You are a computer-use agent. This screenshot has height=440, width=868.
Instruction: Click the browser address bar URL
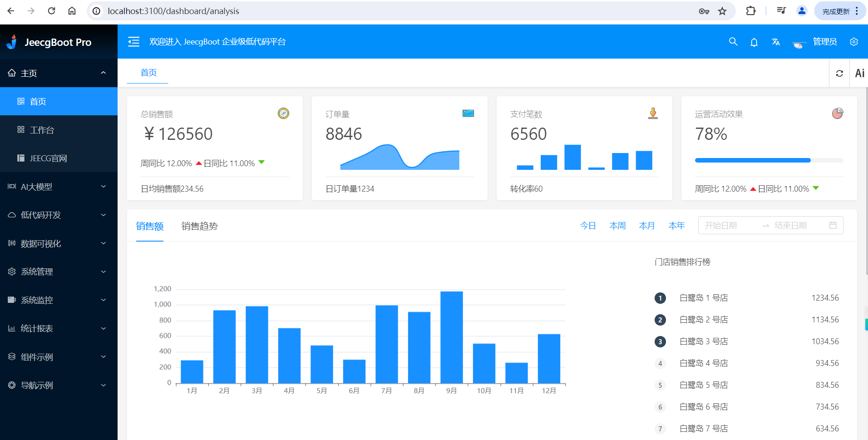173,11
